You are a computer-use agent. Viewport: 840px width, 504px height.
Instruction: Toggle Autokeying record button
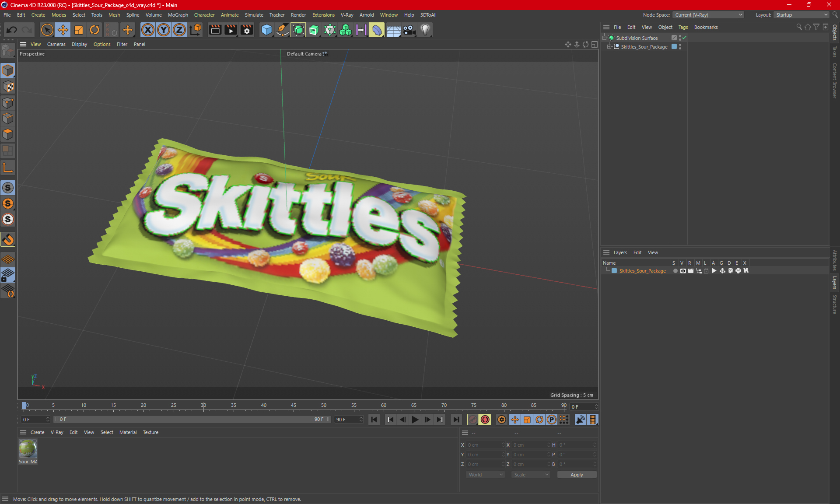[x=485, y=420]
